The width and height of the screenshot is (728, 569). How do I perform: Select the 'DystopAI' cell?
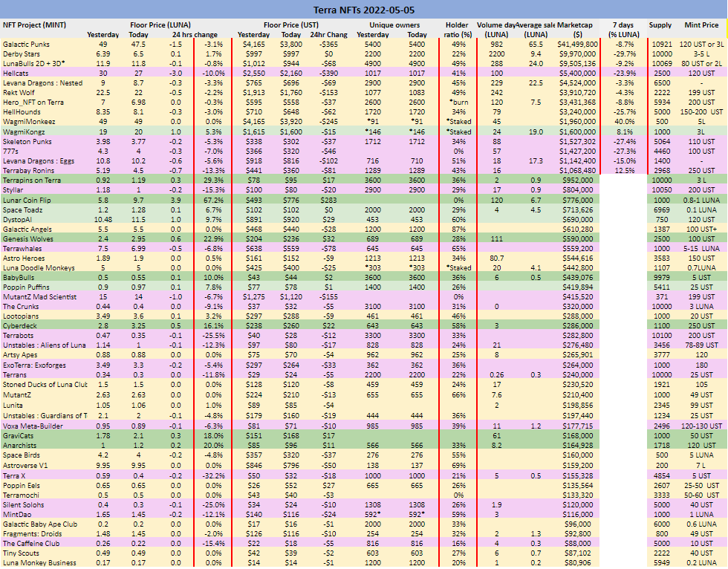(17, 219)
